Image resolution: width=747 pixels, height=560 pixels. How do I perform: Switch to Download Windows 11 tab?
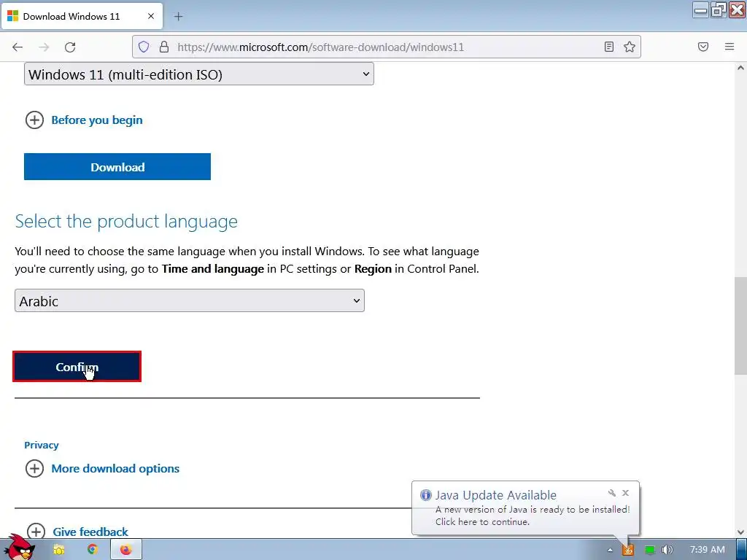[82, 16]
